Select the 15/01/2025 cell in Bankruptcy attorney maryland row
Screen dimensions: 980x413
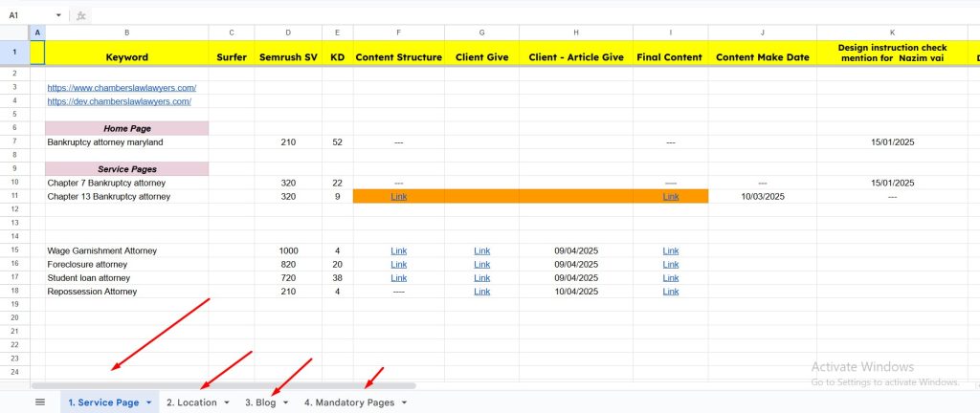click(892, 142)
